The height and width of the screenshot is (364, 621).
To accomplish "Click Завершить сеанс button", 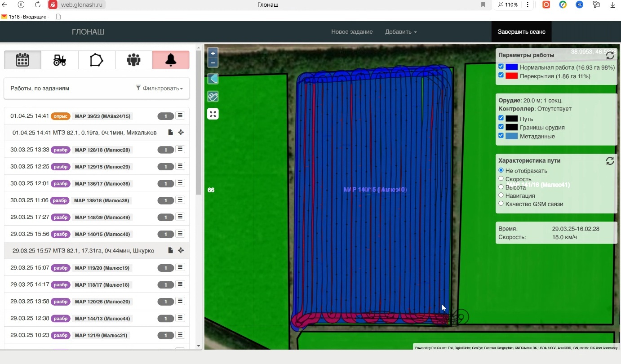I will [521, 32].
